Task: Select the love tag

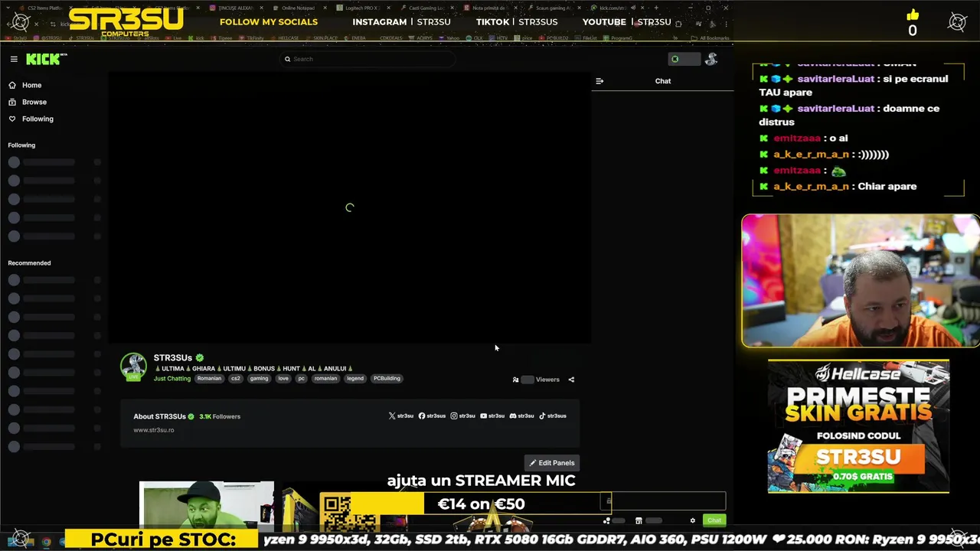Action: [x=283, y=378]
